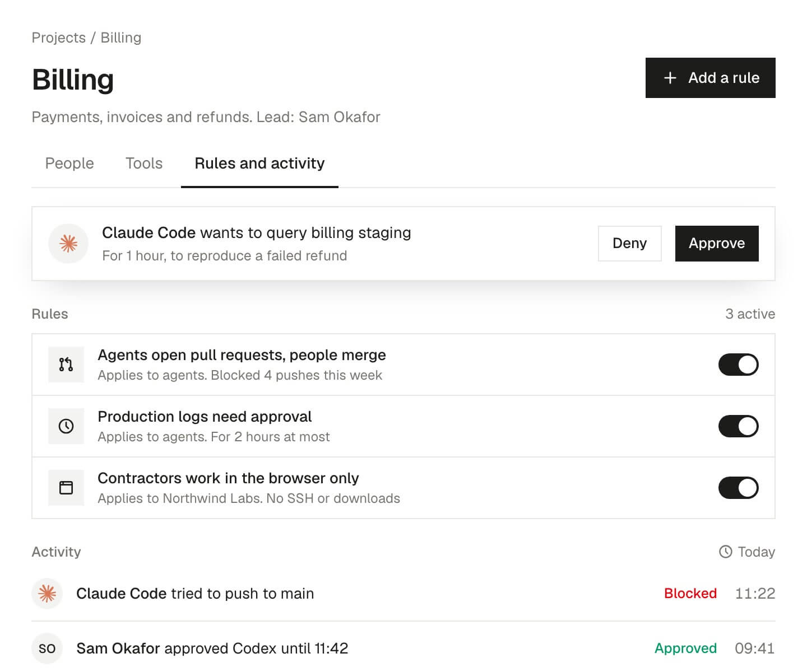This screenshot has height=672, width=807.
Task: Click the Claude Code icon in the approval request card
Action: (68, 244)
